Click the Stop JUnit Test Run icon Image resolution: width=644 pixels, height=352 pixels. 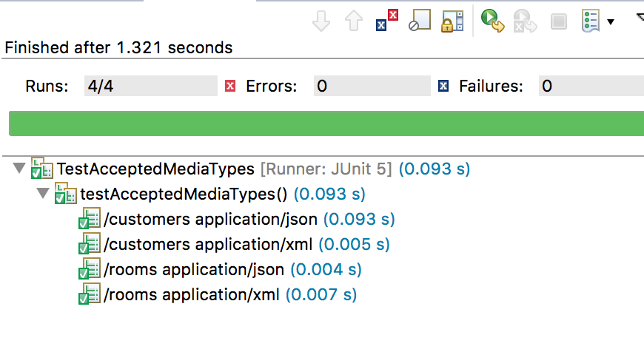coord(559,21)
